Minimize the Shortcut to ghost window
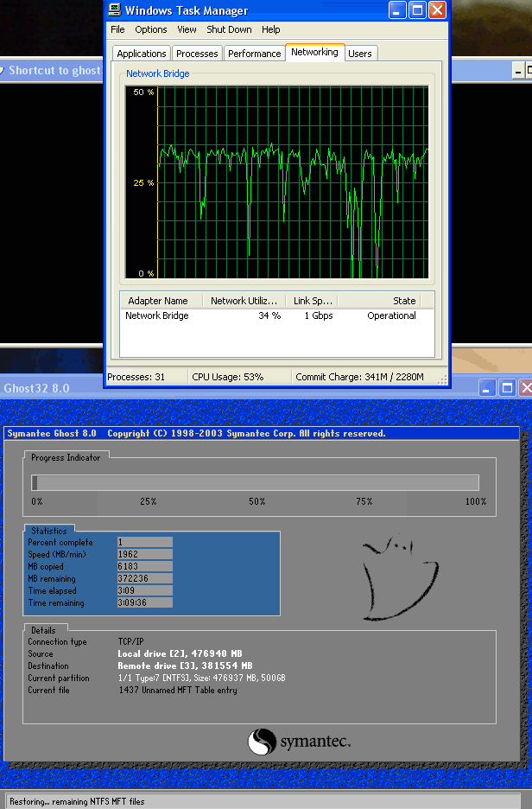532x809 pixels. tap(517, 71)
